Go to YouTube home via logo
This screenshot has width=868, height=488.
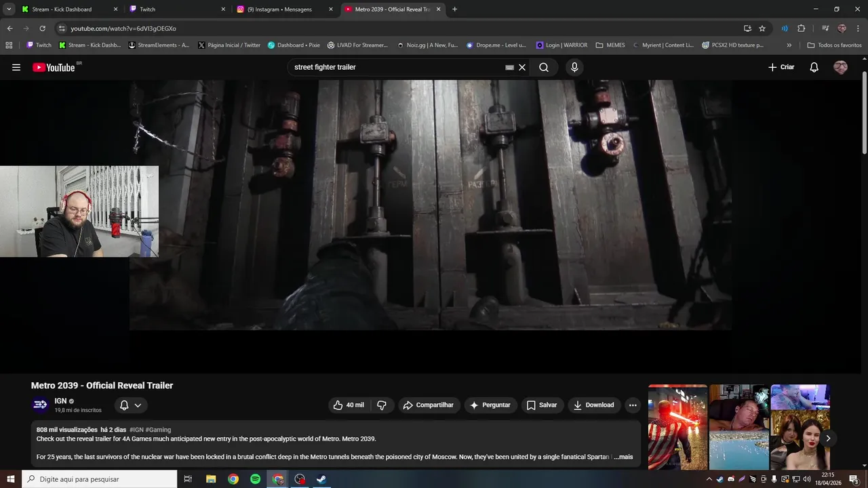(x=54, y=67)
